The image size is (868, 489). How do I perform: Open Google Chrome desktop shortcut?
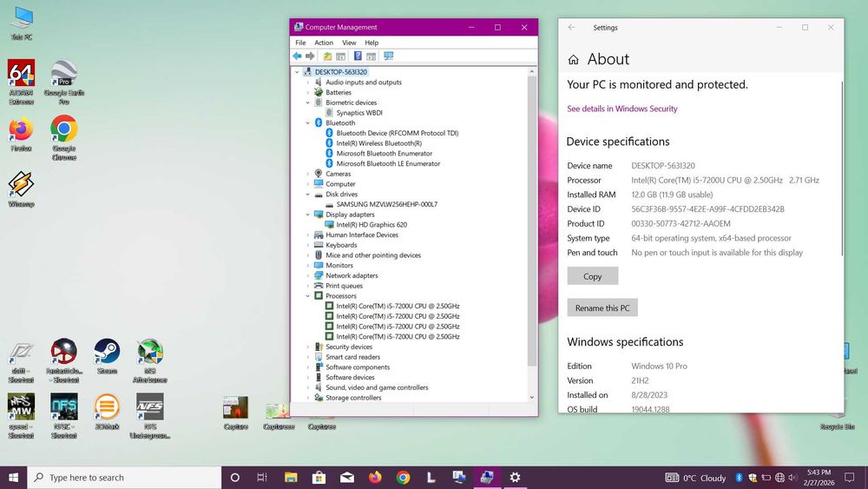point(64,137)
